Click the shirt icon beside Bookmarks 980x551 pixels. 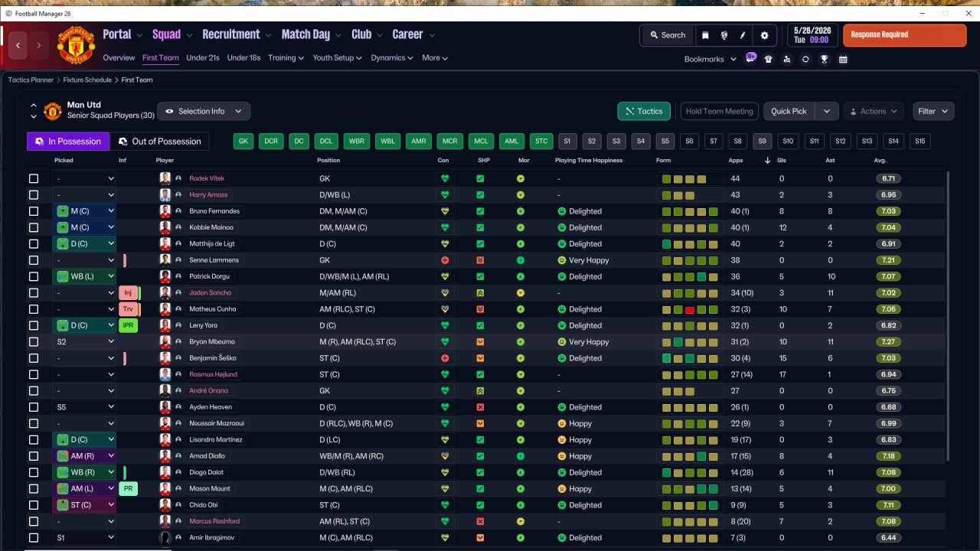click(x=769, y=59)
